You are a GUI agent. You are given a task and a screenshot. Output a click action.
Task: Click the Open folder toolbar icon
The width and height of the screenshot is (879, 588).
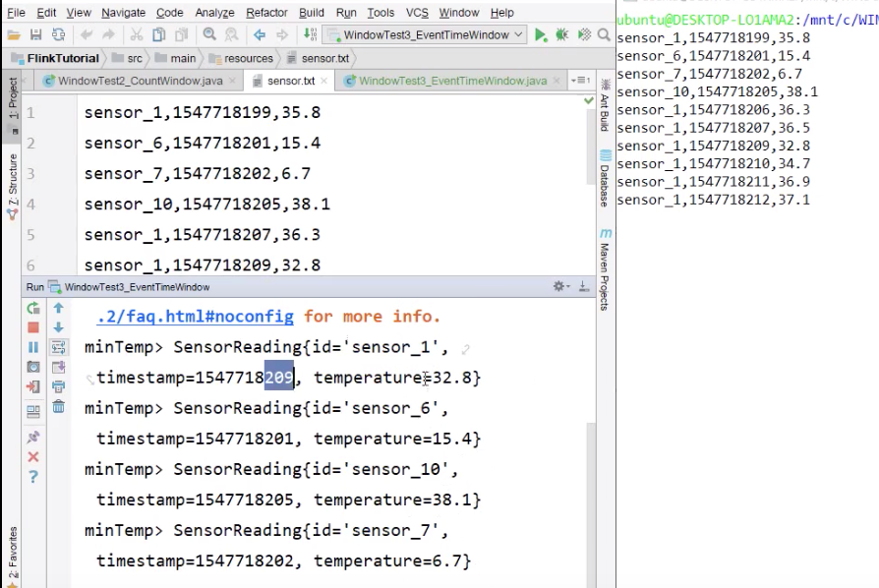14,35
